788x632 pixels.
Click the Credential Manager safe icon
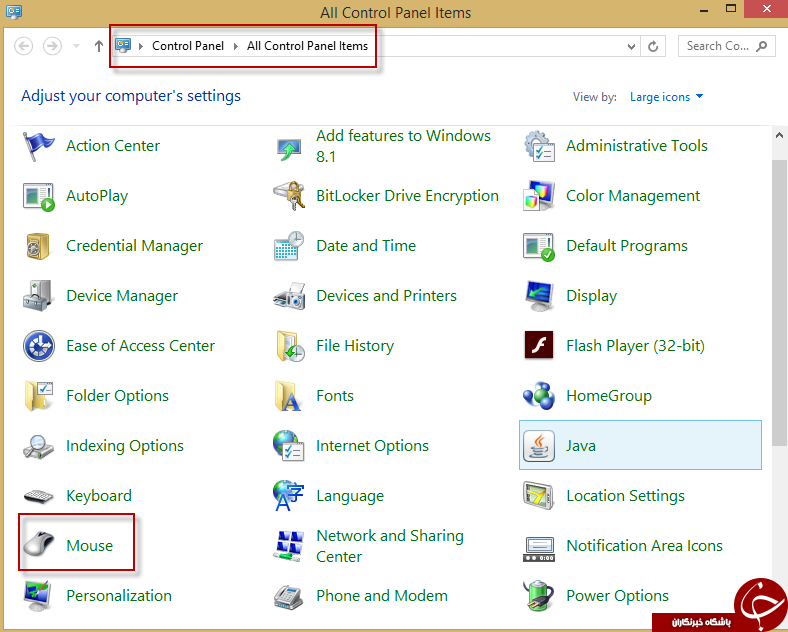(x=38, y=246)
